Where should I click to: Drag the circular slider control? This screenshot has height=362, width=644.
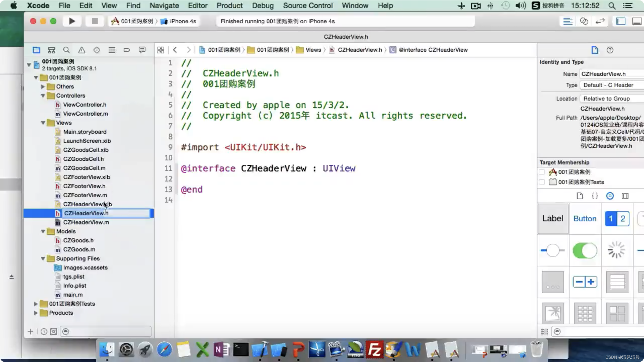click(x=553, y=250)
